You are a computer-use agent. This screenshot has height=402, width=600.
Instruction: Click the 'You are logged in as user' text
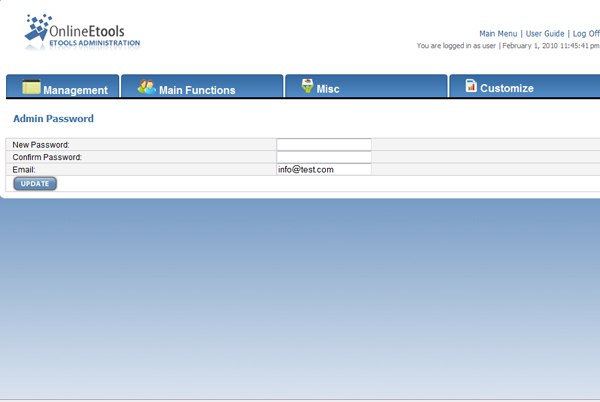(x=456, y=46)
